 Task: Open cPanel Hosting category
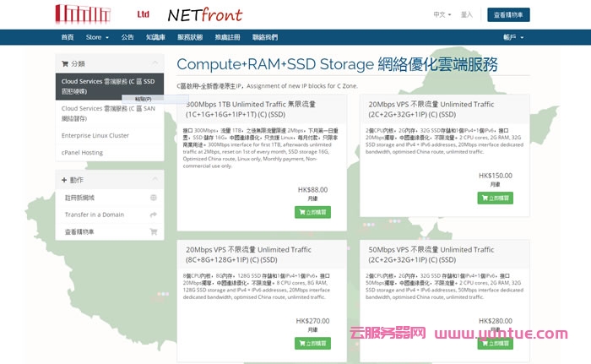click(x=83, y=153)
